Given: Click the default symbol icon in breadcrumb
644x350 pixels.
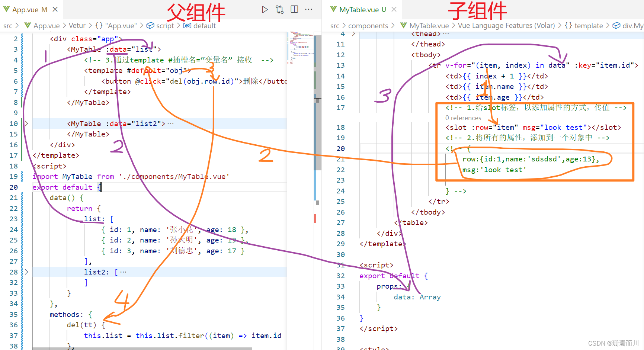Looking at the screenshot, I should [187, 25].
